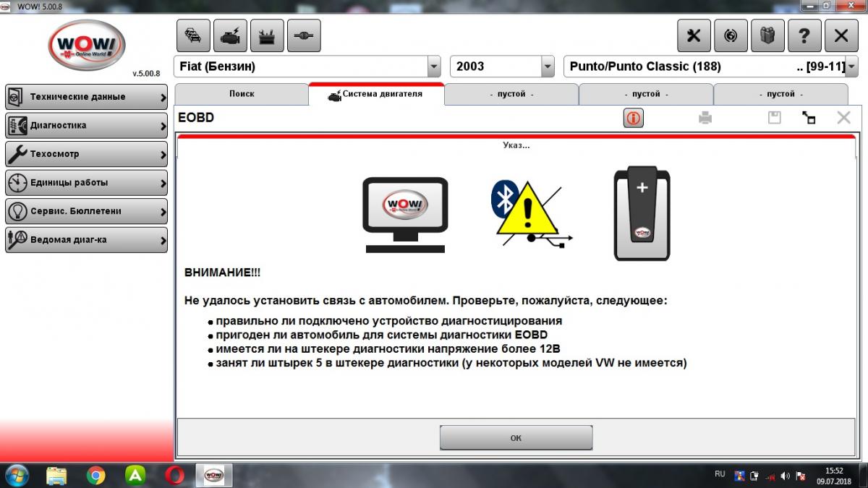Screen dimensions: 868x488
Task: Click WOW! app in taskbar
Action: click(x=214, y=475)
